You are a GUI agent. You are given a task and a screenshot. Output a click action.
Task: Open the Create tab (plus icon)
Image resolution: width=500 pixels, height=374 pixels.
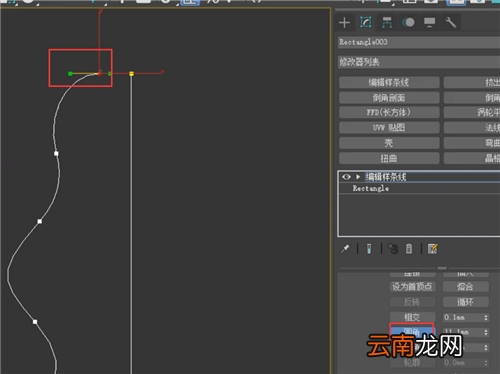coord(344,23)
